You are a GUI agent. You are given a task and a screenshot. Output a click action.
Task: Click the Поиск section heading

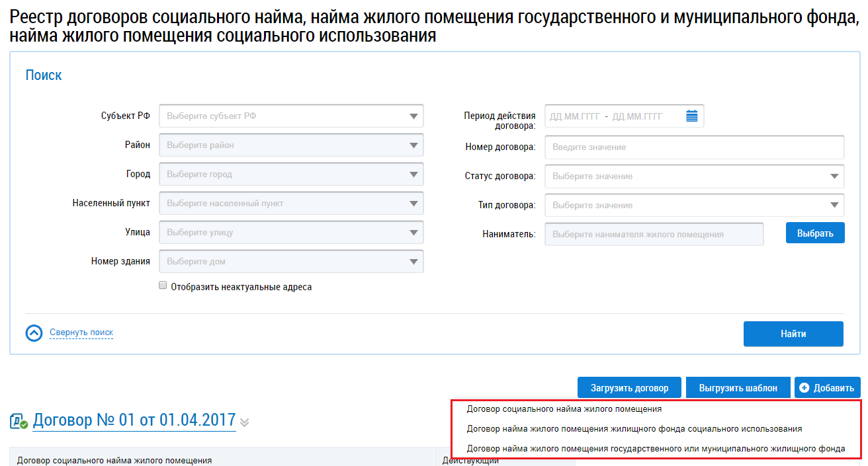[44, 75]
